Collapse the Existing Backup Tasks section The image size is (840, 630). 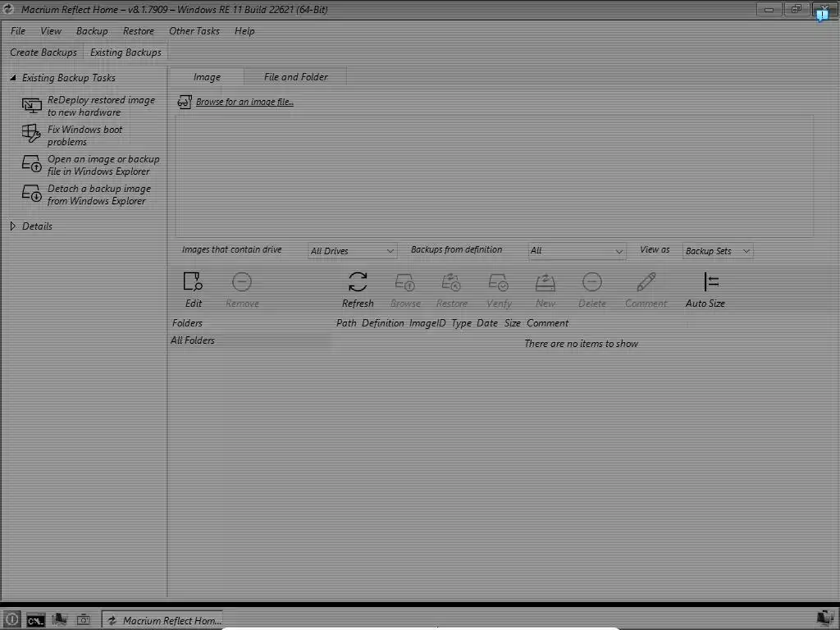[13, 78]
